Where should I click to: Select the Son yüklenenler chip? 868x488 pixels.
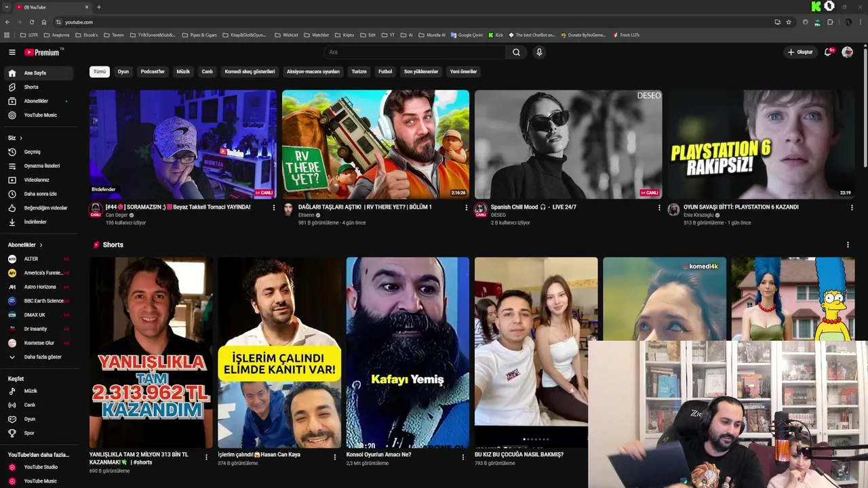(421, 71)
